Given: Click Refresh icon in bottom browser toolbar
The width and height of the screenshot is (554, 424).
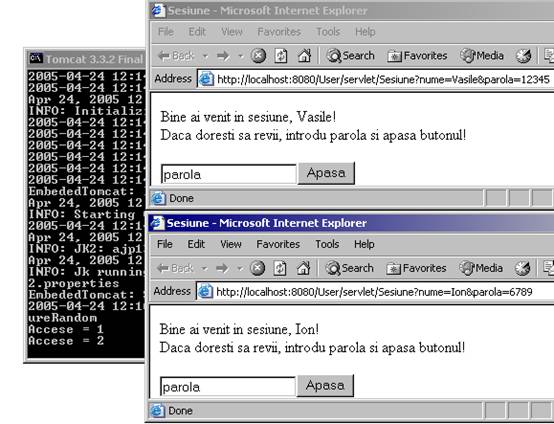Looking at the screenshot, I should (x=280, y=268).
